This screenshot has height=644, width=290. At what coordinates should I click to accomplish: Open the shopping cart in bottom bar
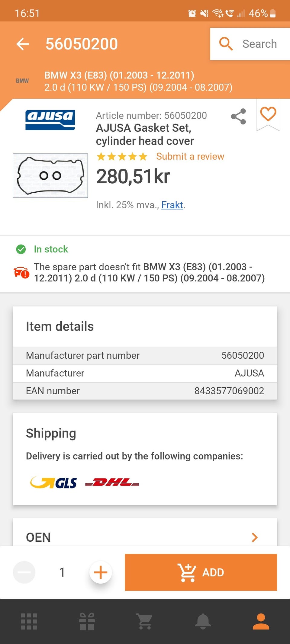[145, 621]
